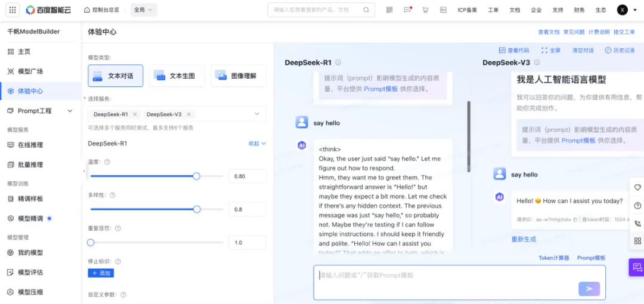Viewport: 644px width, 304px height.
Task: Click the send message arrow button
Action: click(x=589, y=289)
